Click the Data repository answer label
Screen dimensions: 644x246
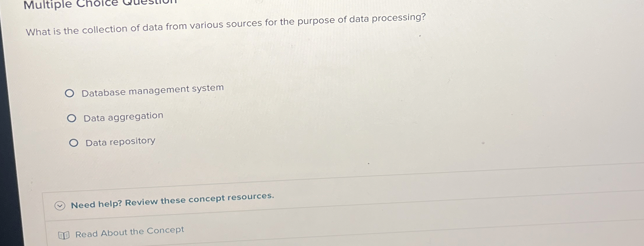120,142
